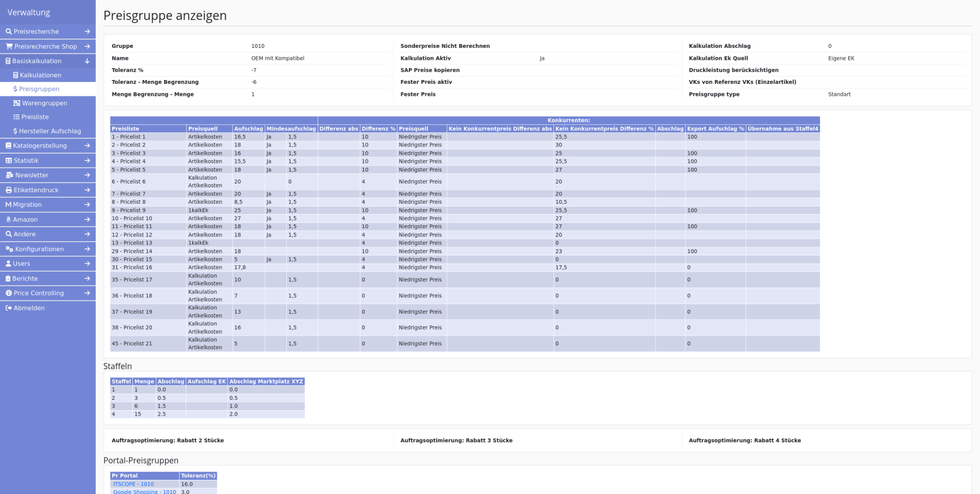980x494 pixels.
Task: Click Auftragsoptimierung: Rabatt 3 Stücke label
Action: pos(456,441)
